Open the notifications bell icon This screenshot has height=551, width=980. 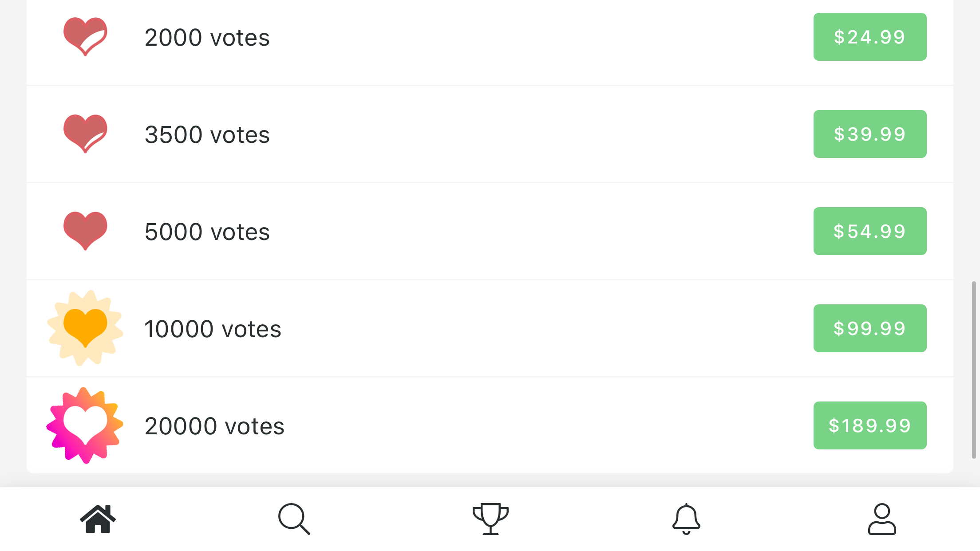686,519
